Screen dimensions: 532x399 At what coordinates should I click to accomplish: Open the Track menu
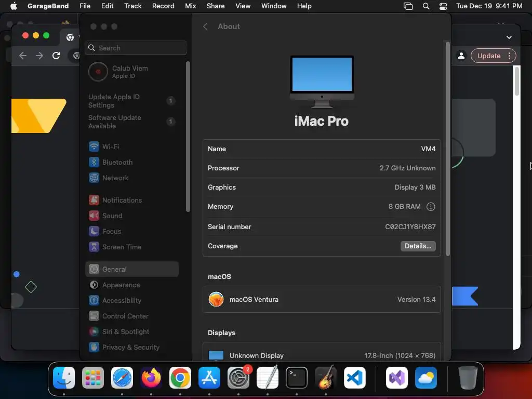click(x=132, y=6)
